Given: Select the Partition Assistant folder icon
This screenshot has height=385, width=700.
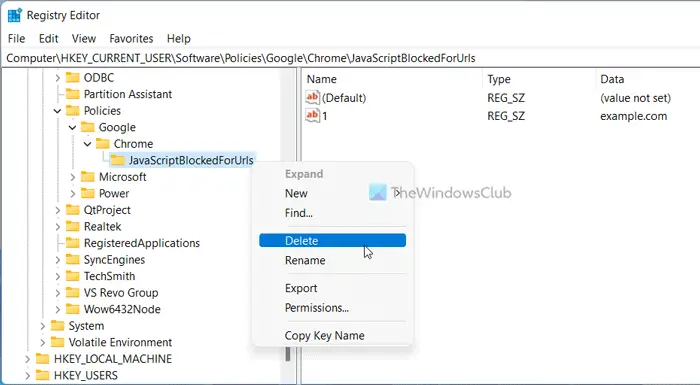Looking at the screenshot, I should click(x=72, y=94).
